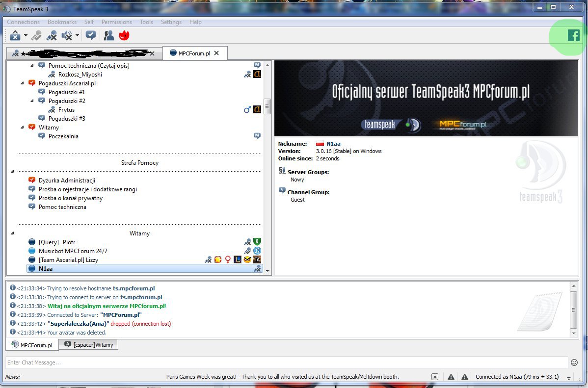Screen dimensions: 588x388
Task: Dismiss the news ticker with X button
Action: click(435, 377)
